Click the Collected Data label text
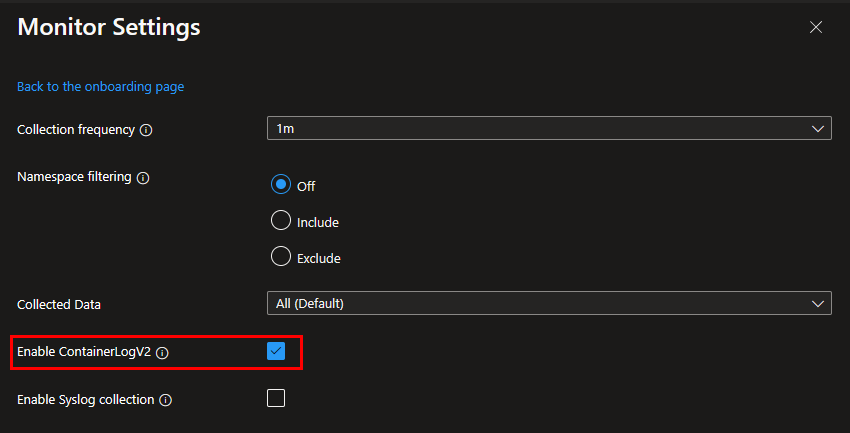Screen dimensions: 850x433 coord(59,304)
